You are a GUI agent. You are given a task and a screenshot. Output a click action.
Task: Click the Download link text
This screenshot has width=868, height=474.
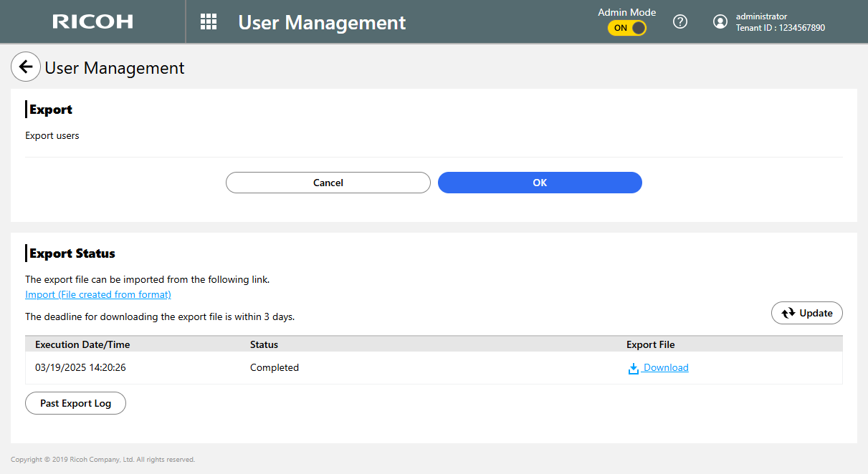pyautogui.click(x=666, y=367)
